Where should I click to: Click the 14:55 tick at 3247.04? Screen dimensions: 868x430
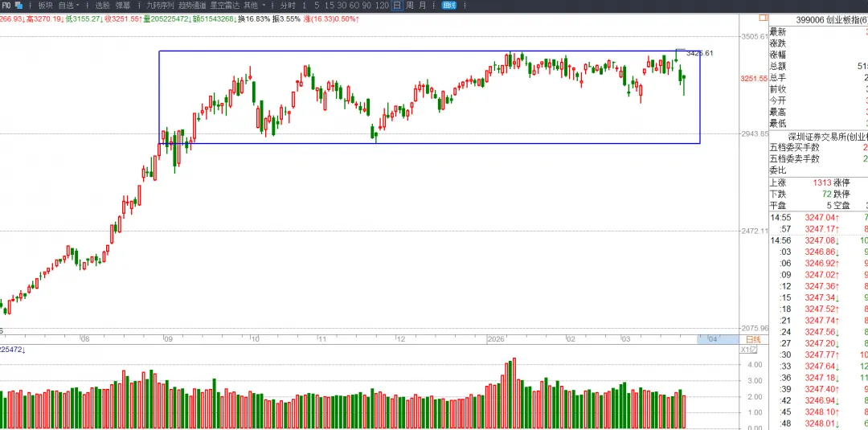click(x=819, y=218)
